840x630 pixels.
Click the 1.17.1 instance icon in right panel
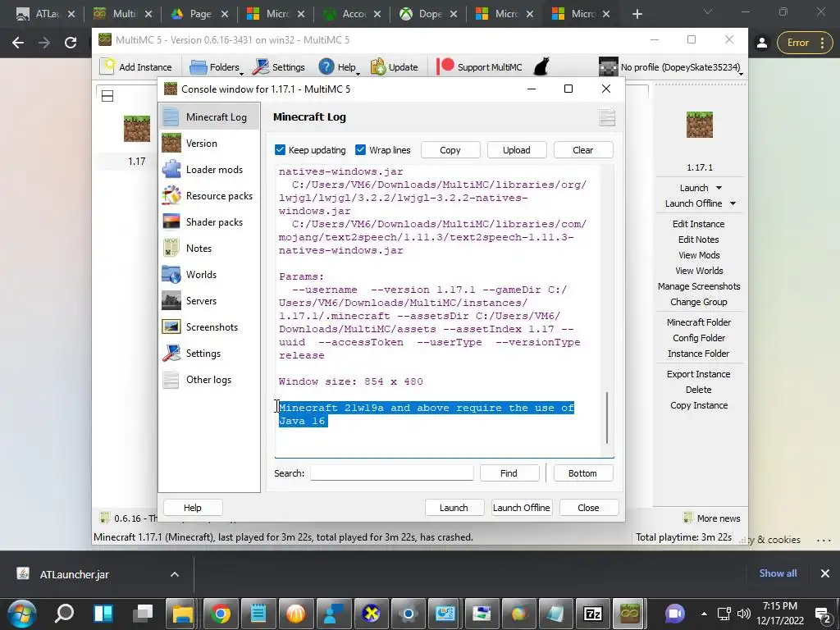[x=699, y=125]
